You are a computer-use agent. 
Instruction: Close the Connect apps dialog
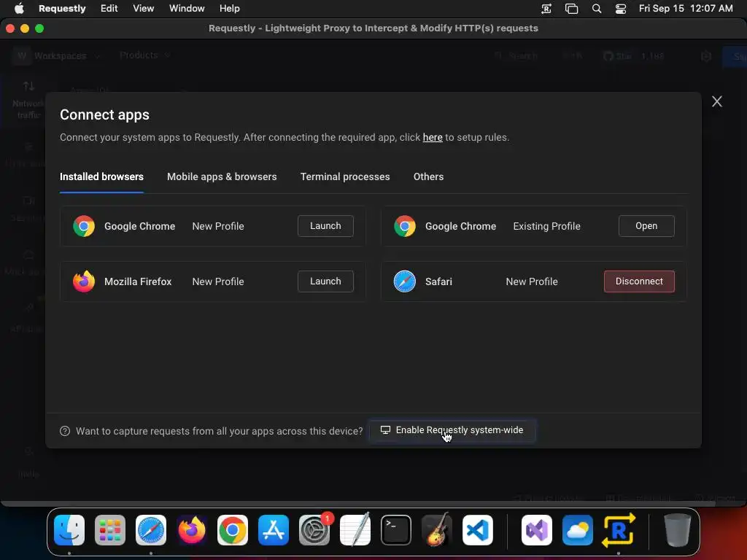(x=716, y=101)
